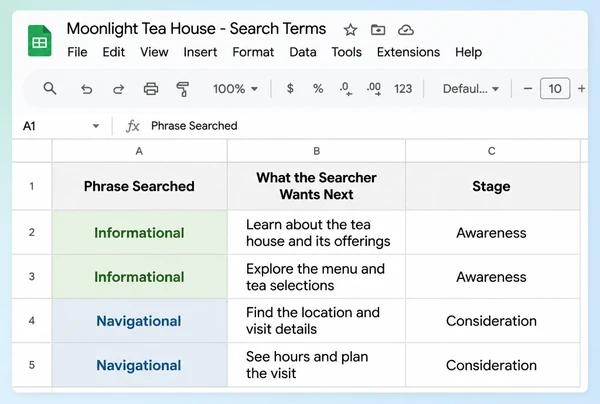Click the select-all corner box
Screen dimensions: 600x404
click(x=32, y=151)
